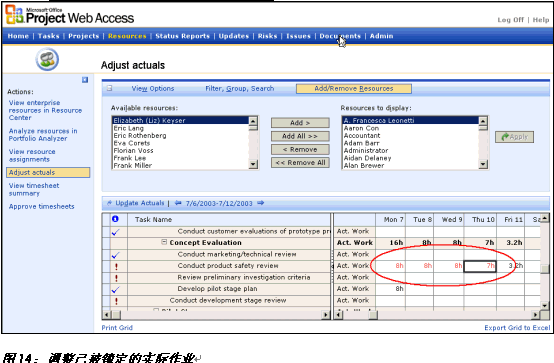
Task: Click the Project Web Access logo icon
Action: [14, 14]
